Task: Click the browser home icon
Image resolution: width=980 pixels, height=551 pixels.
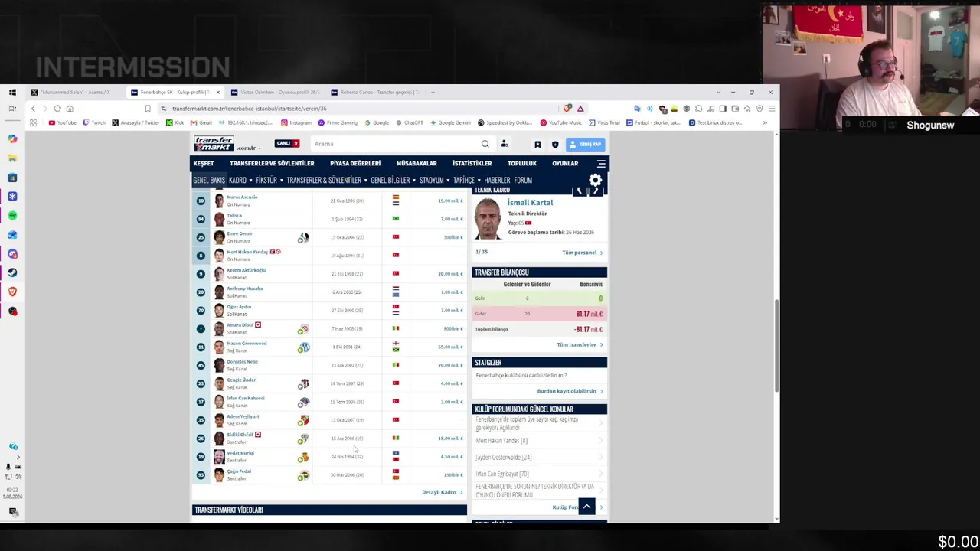Action: [70, 109]
